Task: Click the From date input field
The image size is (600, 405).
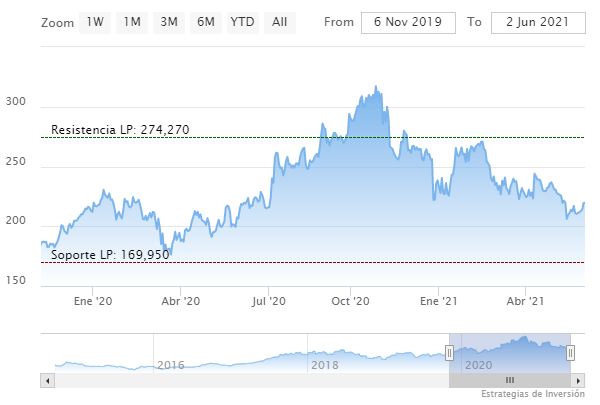Action: 407,23
